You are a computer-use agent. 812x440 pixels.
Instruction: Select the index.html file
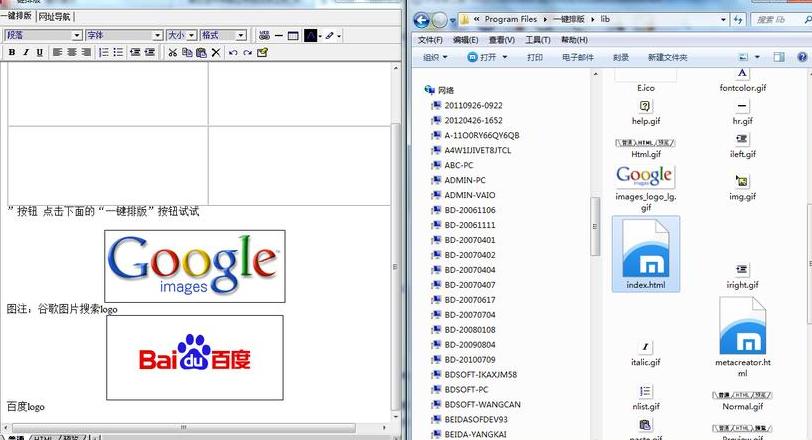coord(646,254)
